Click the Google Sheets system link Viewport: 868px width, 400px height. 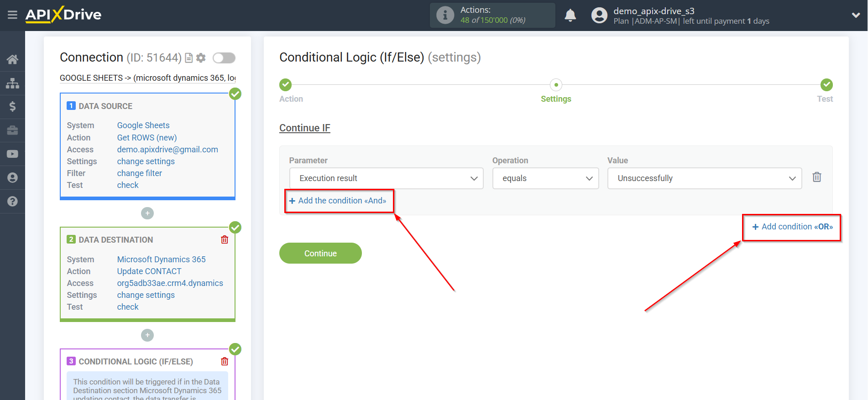coord(143,125)
